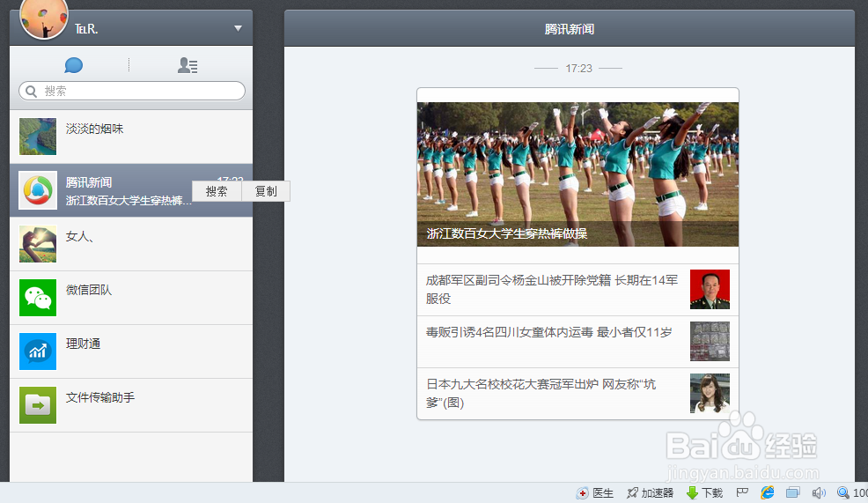Click the smiling woman article thumbnail
The height and width of the screenshot is (503, 868).
click(x=710, y=393)
